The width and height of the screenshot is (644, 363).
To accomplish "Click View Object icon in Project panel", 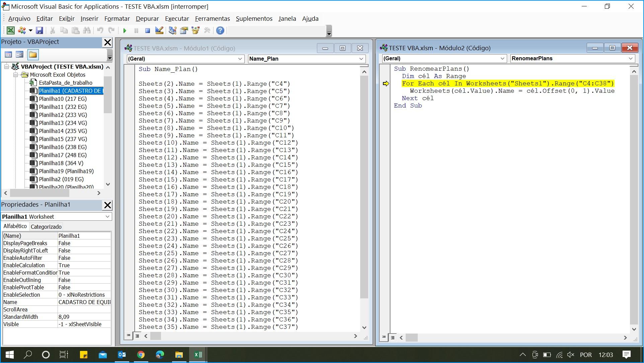I will tap(19, 55).
